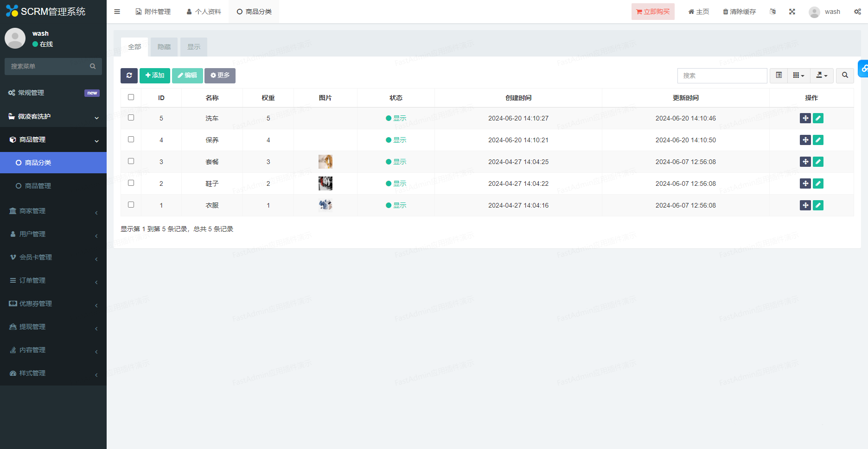This screenshot has height=449, width=868.
Task: Expand the 样式管理 sidebar menu
Action: (x=53, y=373)
